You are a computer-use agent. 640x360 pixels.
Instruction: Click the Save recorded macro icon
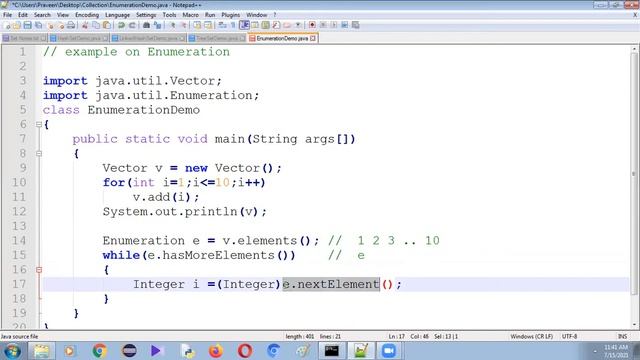[356, 25]
